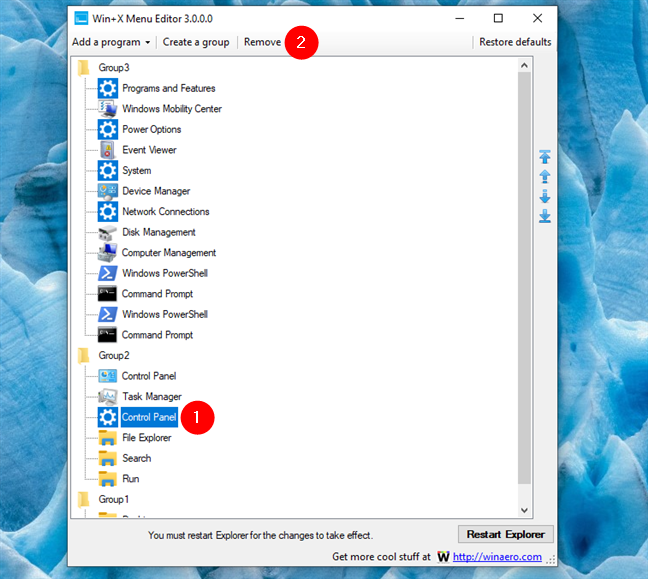
Task: Click the vertical scrollbar thumb
Action: pyautogui.click(x=524, y=278)
